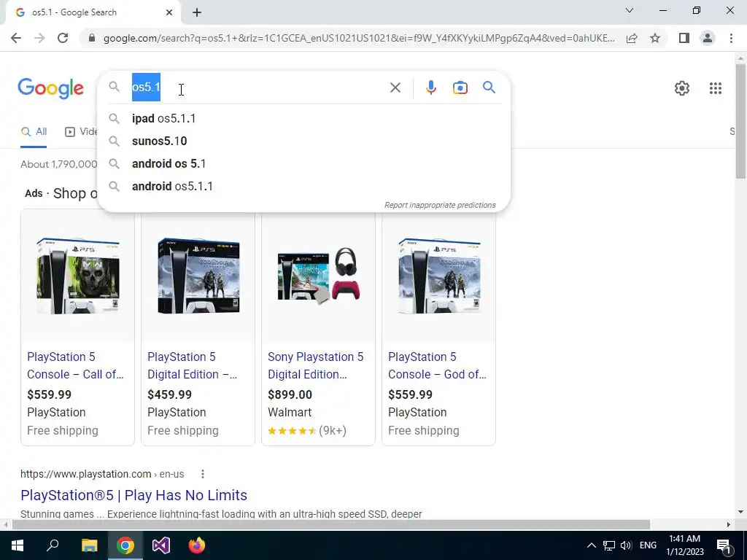Open a new tab with plus button
The width and height of the screenshot is (747, 560).
tap(197, 12)
